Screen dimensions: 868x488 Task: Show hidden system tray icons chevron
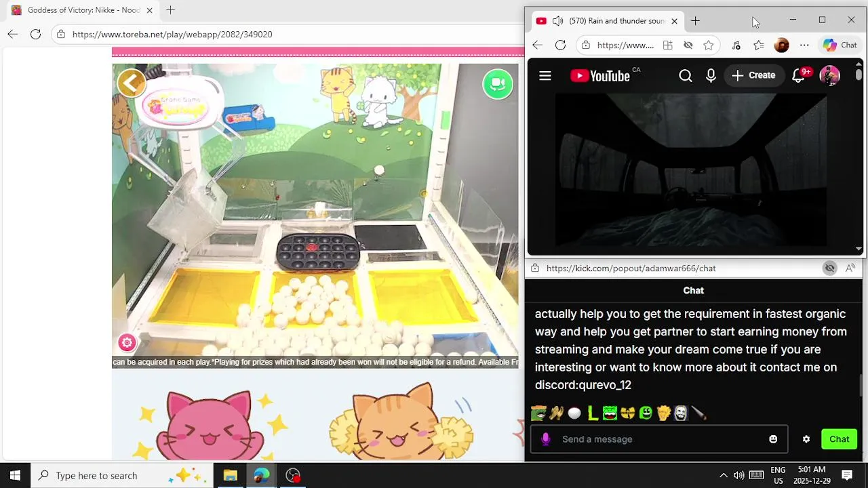723,475
